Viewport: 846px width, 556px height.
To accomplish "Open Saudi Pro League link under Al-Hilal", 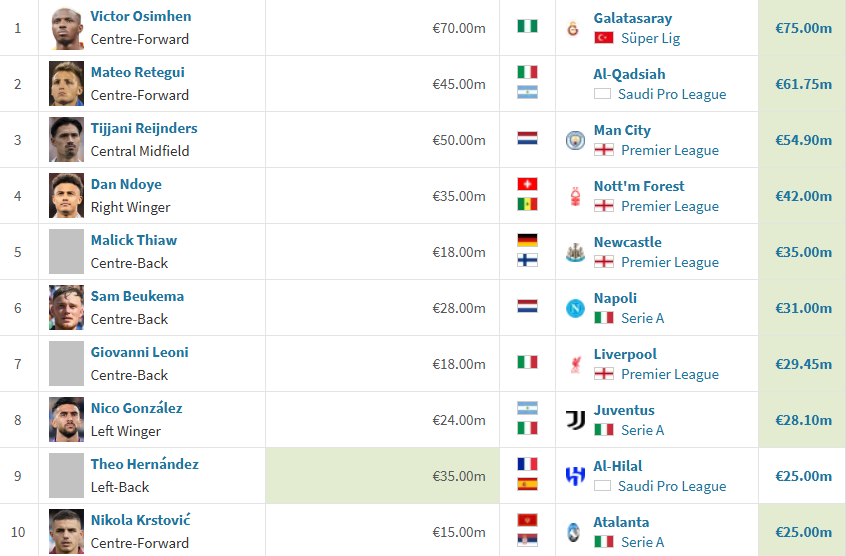I will pos(672,486).
